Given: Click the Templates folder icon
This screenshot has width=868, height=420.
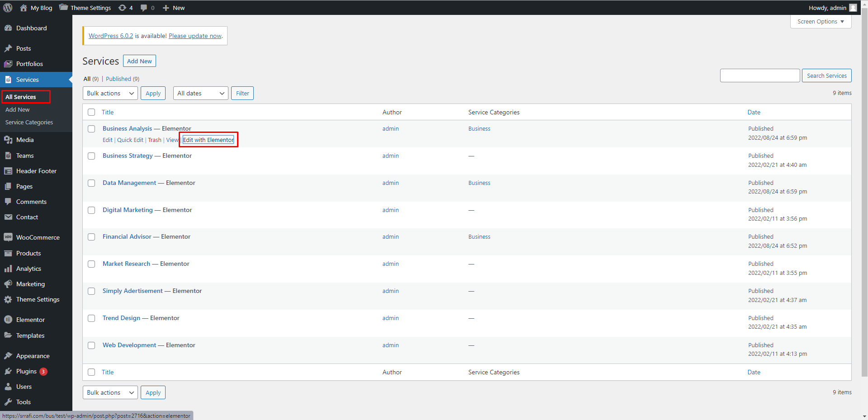Looking at the screenshot, I should (x=8, y=335).
